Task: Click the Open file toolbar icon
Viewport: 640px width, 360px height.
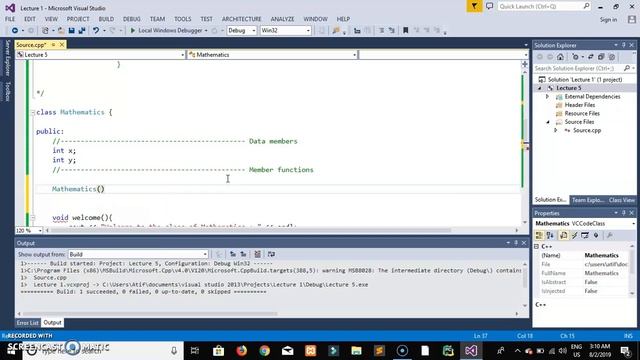Action: click(x=61, y=31)
